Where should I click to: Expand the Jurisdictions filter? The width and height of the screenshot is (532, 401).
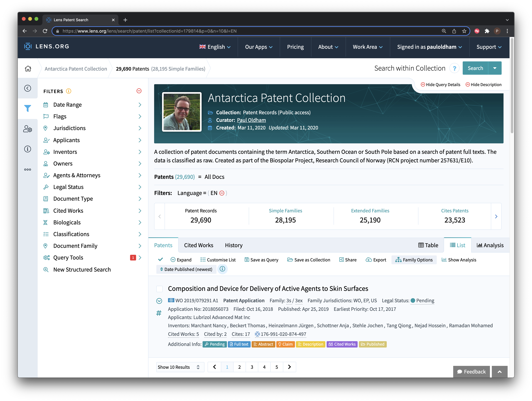92,128
